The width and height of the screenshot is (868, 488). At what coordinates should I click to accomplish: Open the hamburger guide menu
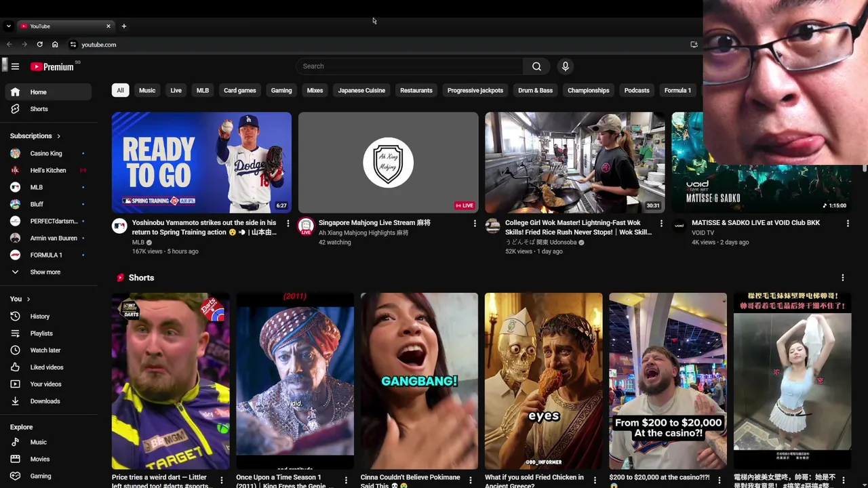[x=15, y=66]
